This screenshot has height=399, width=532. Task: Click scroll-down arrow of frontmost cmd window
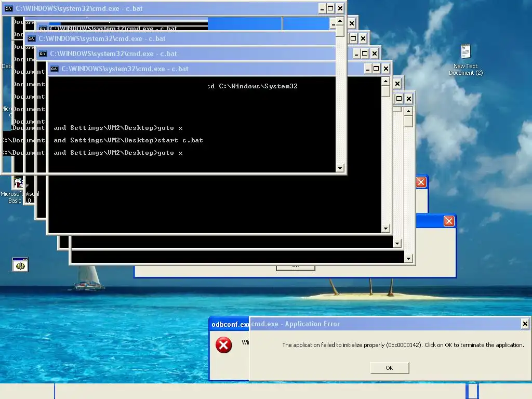340,168
